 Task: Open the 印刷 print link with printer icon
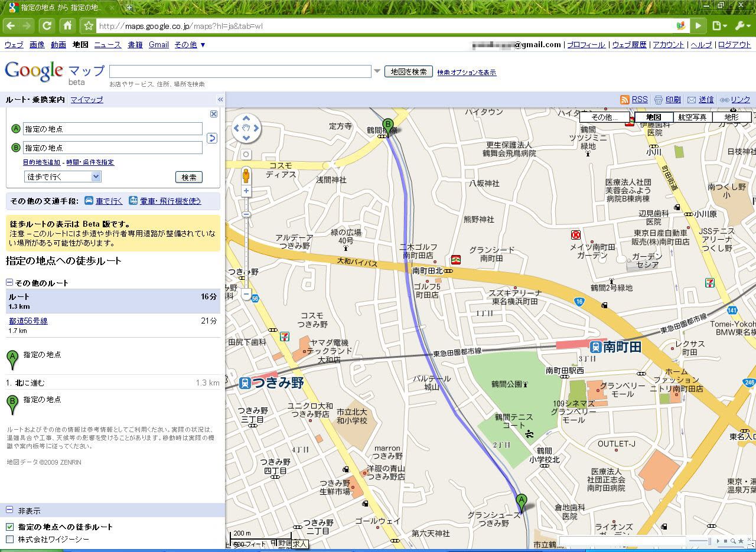tap(667, 100)
